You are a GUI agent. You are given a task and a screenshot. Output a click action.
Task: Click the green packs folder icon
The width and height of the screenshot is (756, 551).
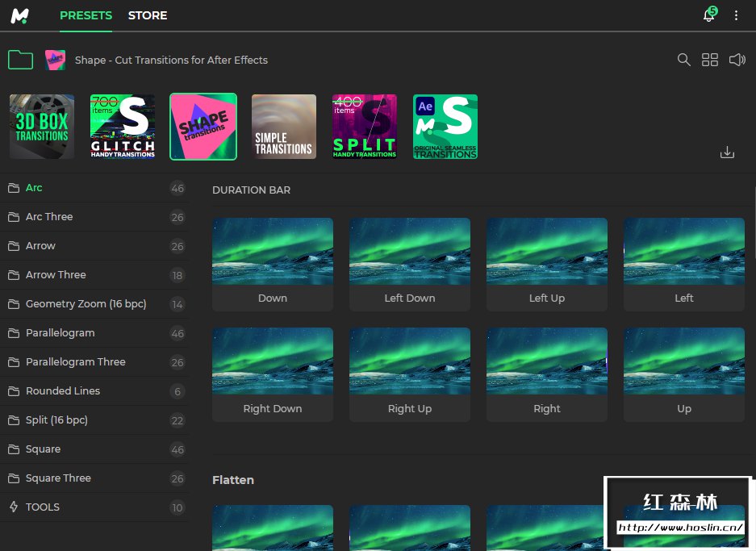[21, 60]
